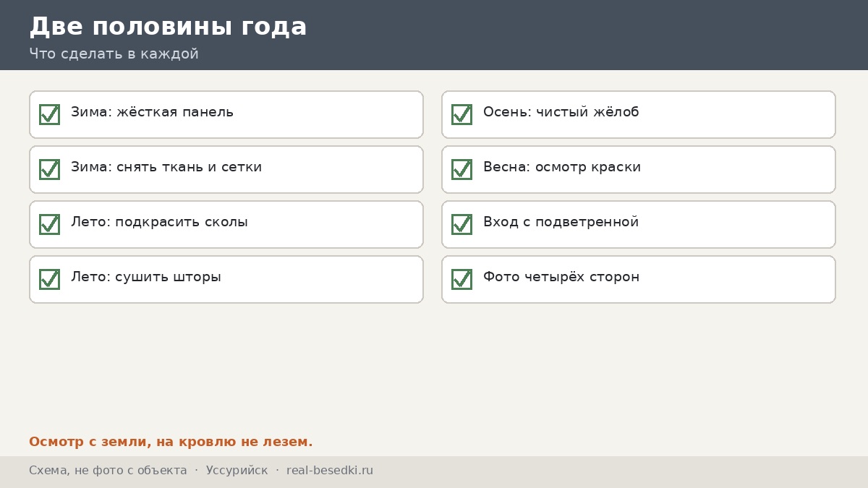
Task: Toggle the 'Вход с подветренной' checkbox
Action: pos(461,224)
